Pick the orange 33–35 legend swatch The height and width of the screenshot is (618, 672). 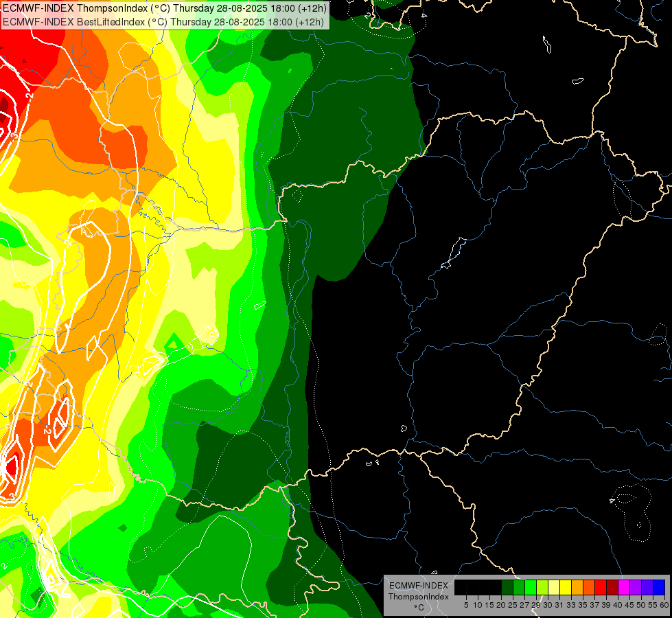(x=577, y=587)
